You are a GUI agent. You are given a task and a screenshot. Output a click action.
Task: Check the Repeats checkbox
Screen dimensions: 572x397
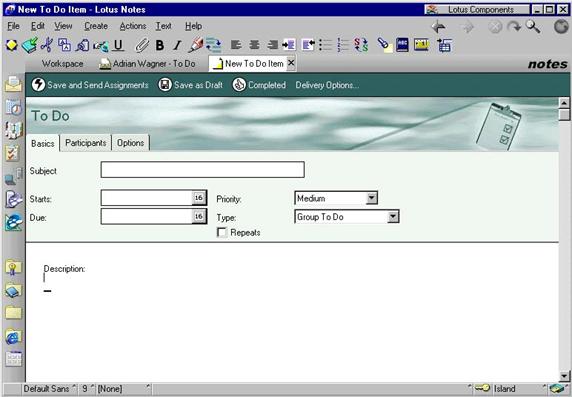pos(222,232)
